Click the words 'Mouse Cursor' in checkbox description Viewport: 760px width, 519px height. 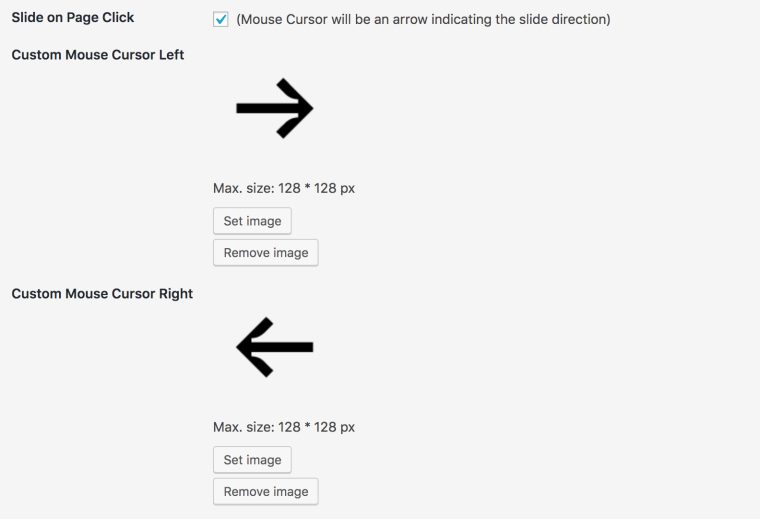(x=282, y=19)
